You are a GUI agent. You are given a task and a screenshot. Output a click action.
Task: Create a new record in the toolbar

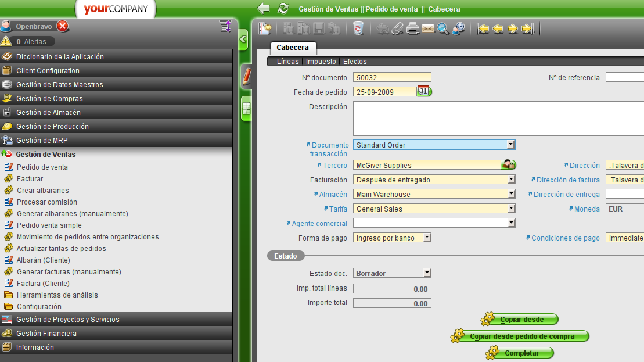tap(265, 29)
